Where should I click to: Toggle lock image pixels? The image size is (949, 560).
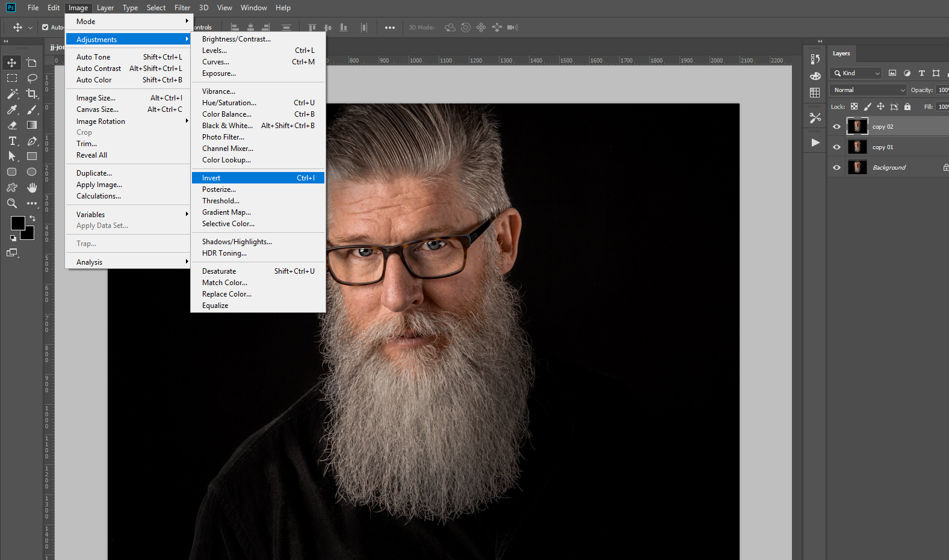tap(867, 106)
